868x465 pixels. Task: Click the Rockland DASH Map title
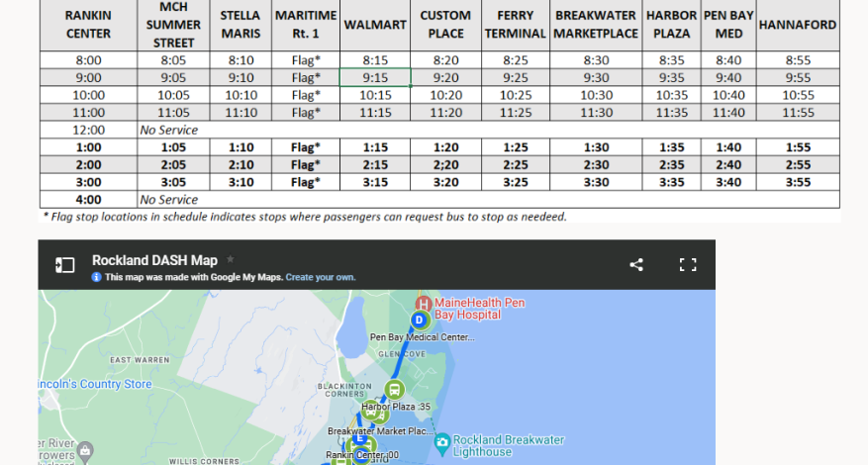click(154, 260)
